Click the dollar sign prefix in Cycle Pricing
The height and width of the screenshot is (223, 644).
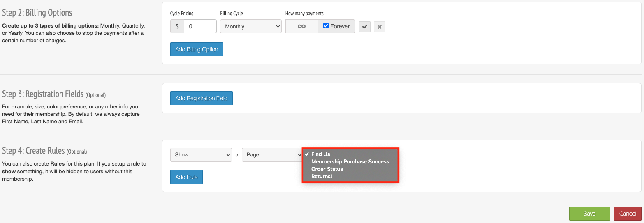click(x=177, y=26)
